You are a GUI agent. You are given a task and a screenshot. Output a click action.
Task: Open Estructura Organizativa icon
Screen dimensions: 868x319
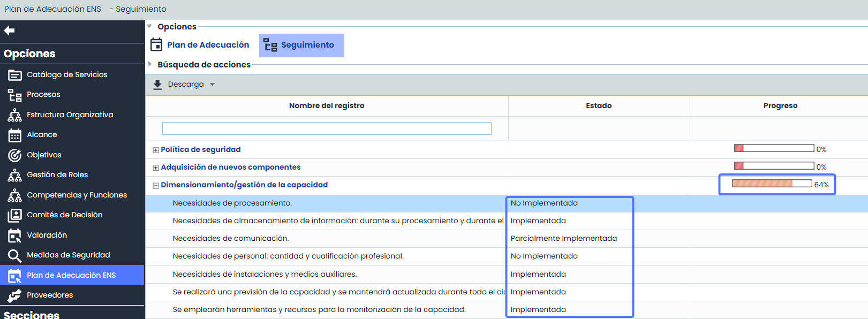(x=14, y=115)
